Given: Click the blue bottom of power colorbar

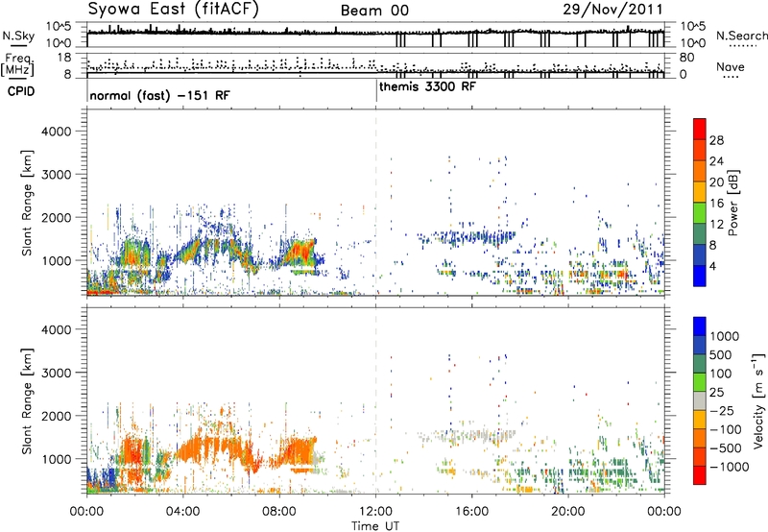Looking at the screenshot, I should coord(700,277).
